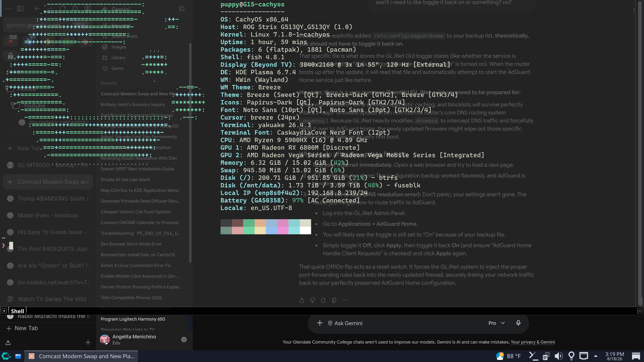Click the plus icon beside the downloads icon
The image size is (644, 362).
pyautogui.click(x=88, y=342)
